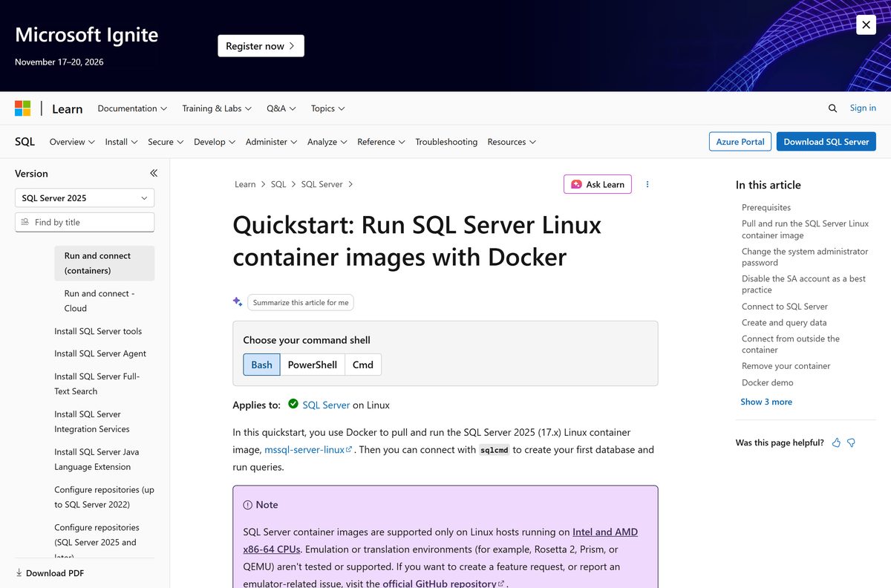Open the Install dropdown

point(121,142)
